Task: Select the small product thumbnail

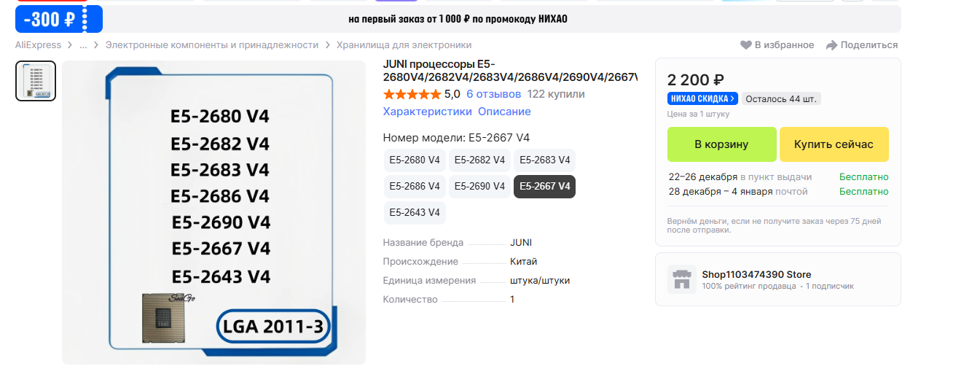Action: click(x=36, y=81)
